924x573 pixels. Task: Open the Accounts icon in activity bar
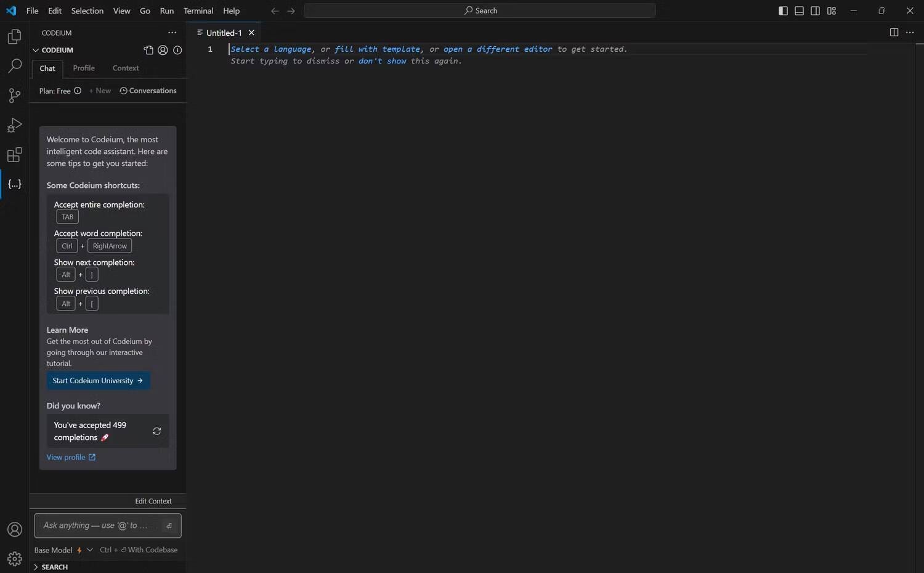[14, 529]
